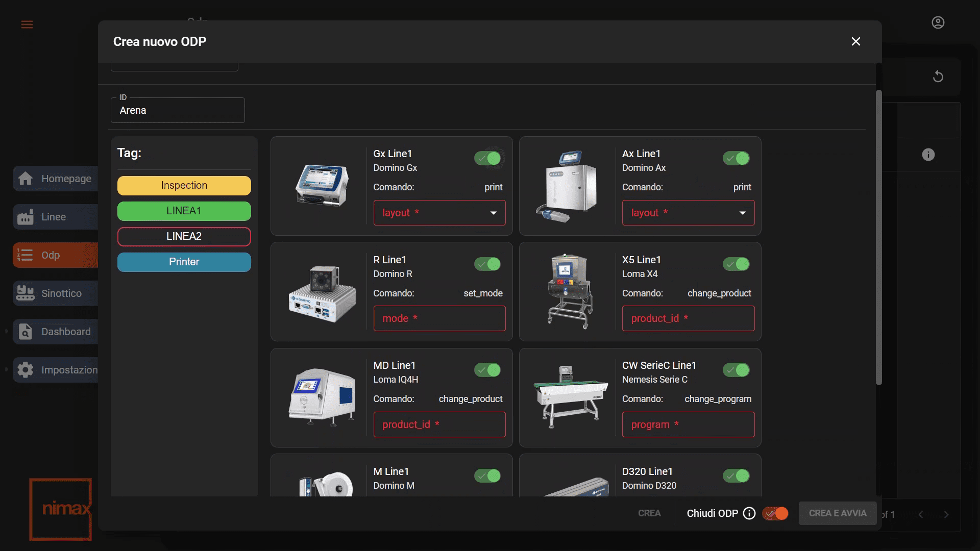Select the Printer tag
This screenshot has height=551, width=980.
tap(184, 262)
